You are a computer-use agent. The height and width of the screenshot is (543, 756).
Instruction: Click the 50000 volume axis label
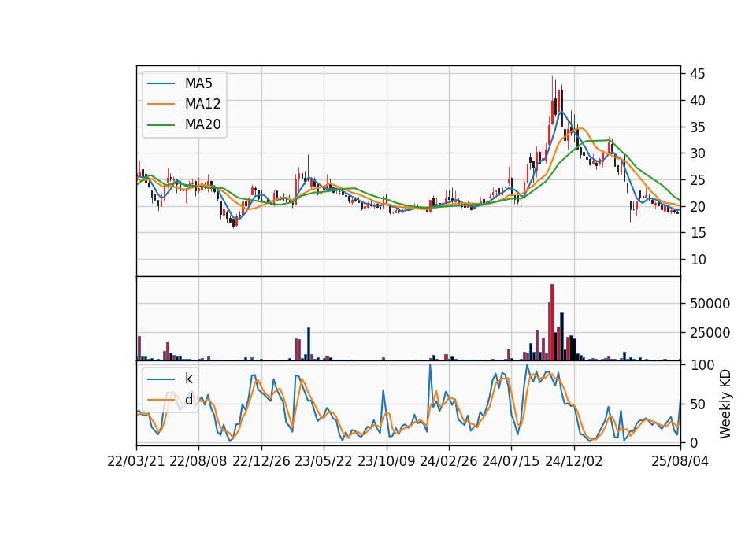coord(710,304)
